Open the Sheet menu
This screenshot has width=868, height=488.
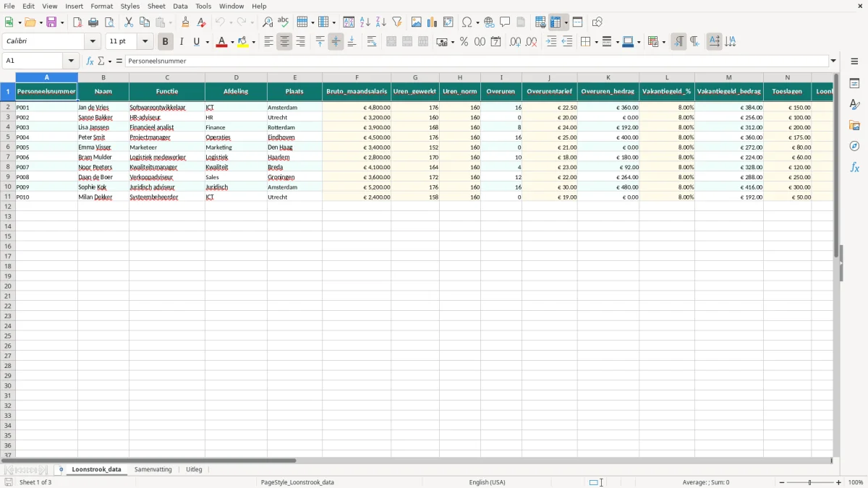(156, 6)
